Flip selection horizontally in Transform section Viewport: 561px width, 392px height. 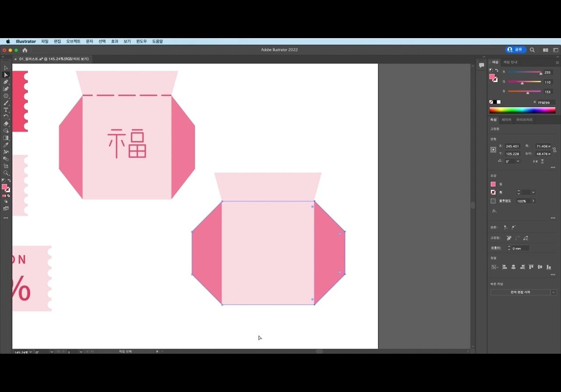[x=535, y=161]
